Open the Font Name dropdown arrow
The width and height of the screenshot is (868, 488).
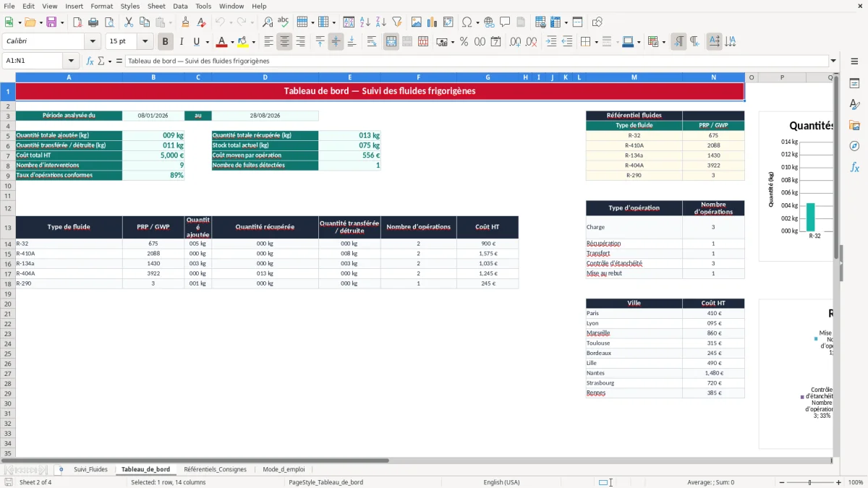point(93,42)
